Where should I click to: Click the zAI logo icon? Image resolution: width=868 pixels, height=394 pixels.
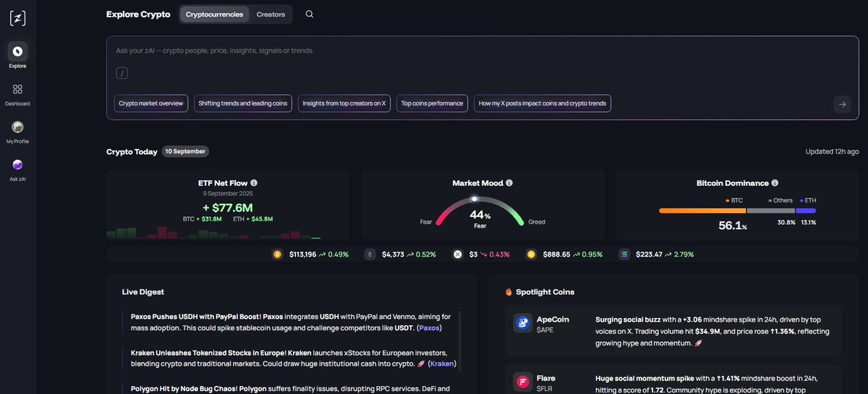[17, 17]
